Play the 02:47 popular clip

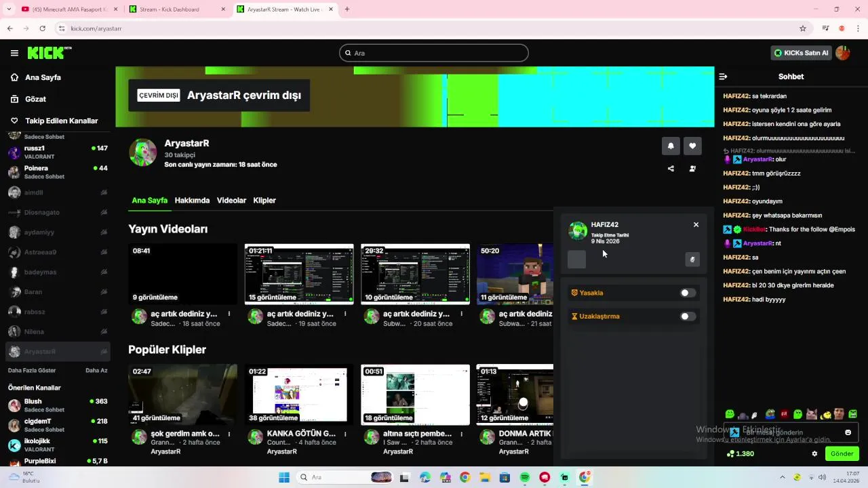[183, 394]
